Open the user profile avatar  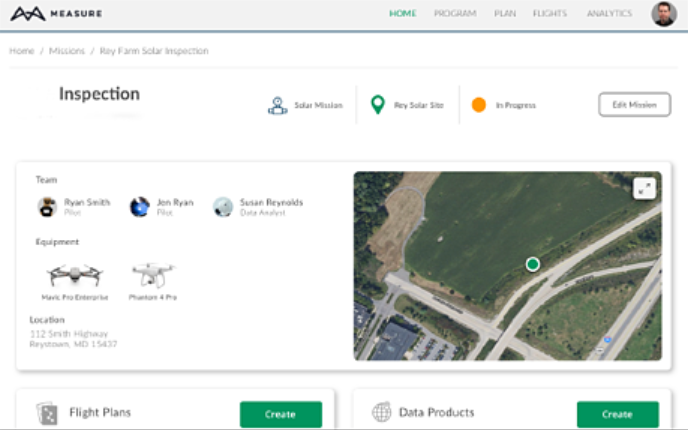[x=664, y=14]
